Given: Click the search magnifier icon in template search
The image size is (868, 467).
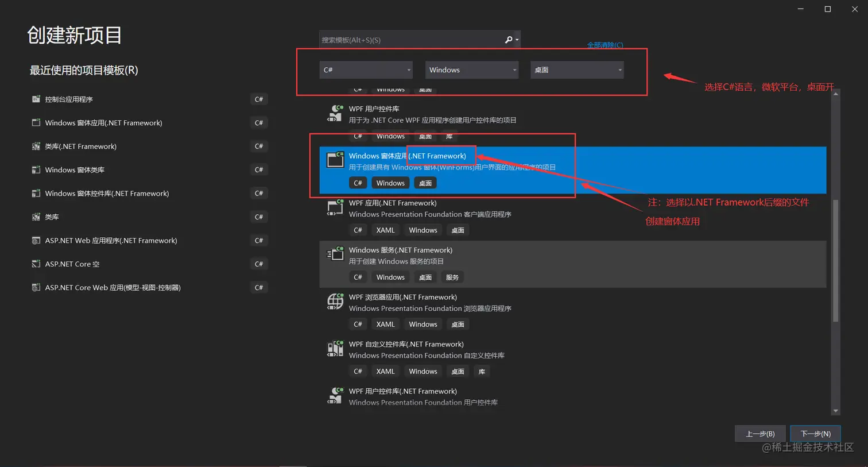Looking at the screenshot, I should (508, 40).
